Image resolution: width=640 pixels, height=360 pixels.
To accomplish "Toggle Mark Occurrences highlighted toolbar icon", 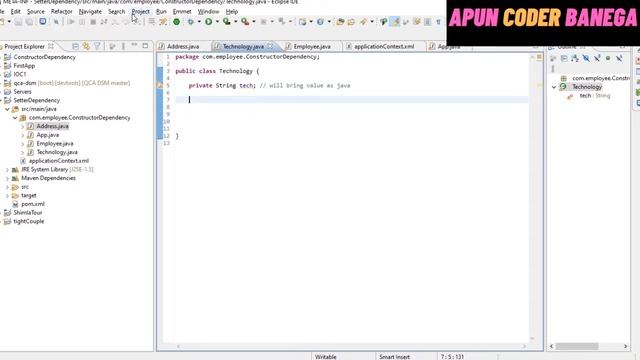I will [x=395, y=22].
